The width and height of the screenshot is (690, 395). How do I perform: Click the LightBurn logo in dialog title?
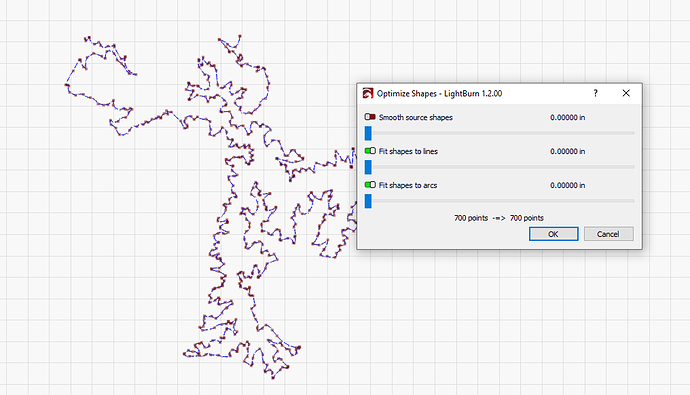[367, 93]
